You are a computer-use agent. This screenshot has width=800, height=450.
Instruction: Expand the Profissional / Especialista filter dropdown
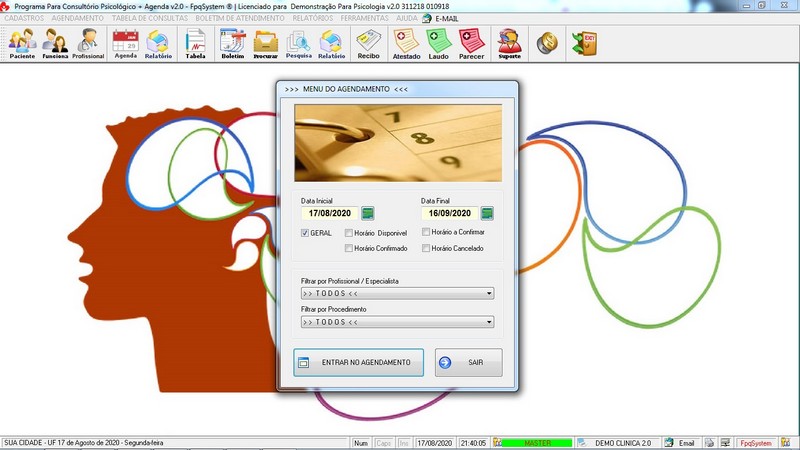(489, 294)
